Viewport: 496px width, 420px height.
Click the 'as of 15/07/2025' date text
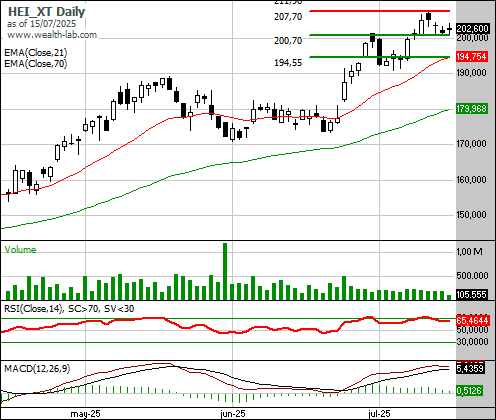pyautogui.click(x=41, y=24)
